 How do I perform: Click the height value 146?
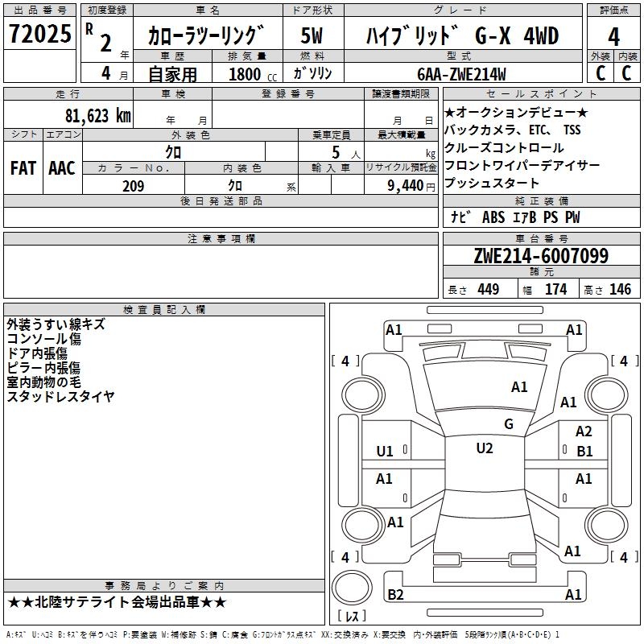[x=620, y=289]
